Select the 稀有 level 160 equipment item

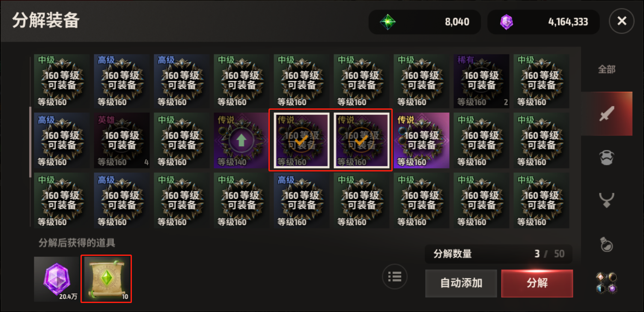[x=481, y=81]
